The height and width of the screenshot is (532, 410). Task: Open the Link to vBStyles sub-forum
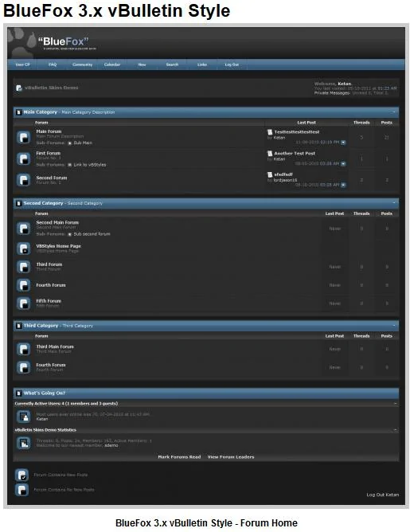click(x=90, y=165)
